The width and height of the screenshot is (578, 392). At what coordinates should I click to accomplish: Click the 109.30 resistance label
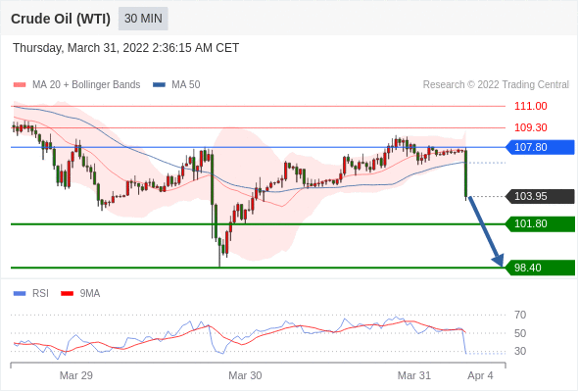[530, 127]
